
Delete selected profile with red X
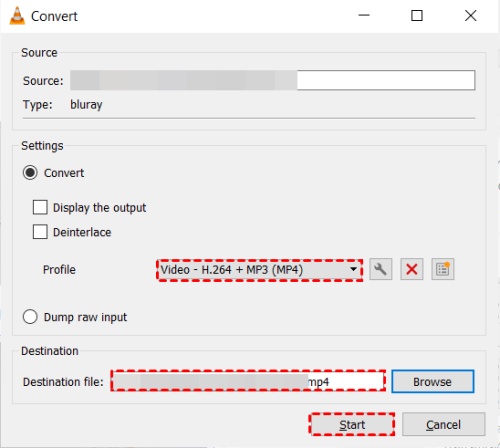(412, 269)
